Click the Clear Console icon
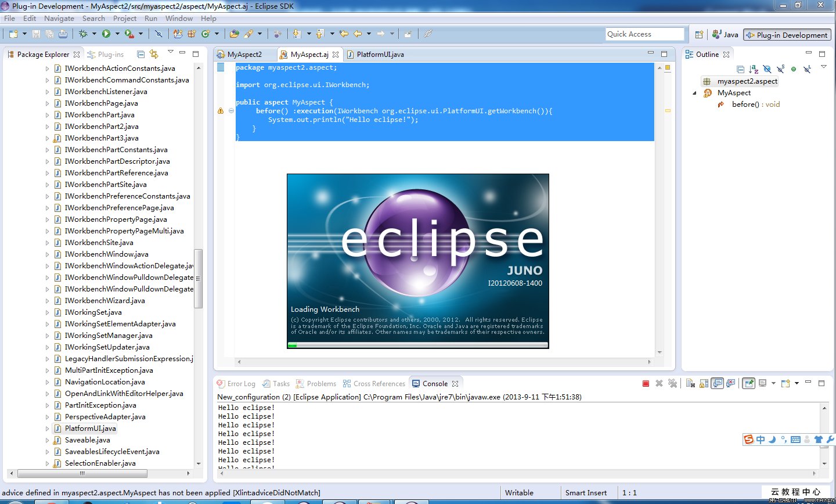Viewport: 836px width, 504px height. 690,383
